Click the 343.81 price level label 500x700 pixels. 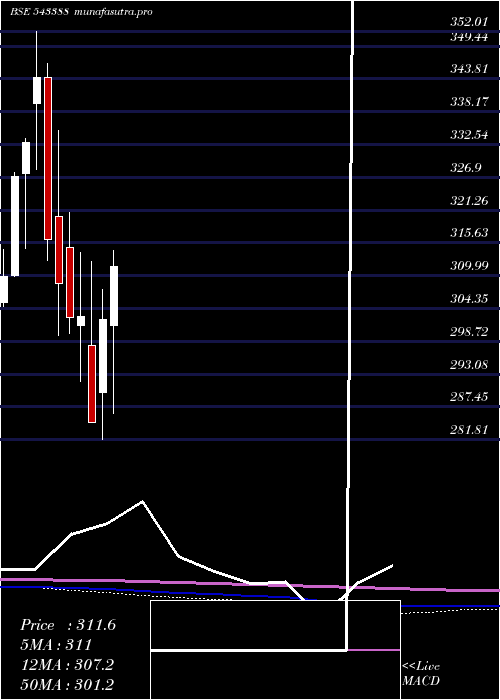pyautogui.click(x=469, y=69)
